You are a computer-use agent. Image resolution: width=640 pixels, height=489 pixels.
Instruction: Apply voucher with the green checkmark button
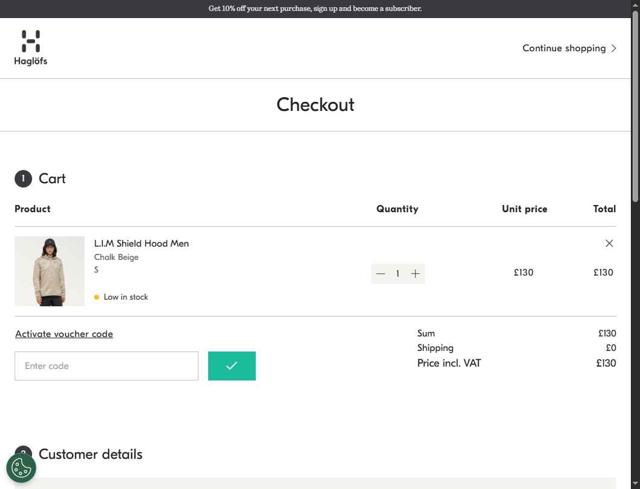click(x=232, y=366)
